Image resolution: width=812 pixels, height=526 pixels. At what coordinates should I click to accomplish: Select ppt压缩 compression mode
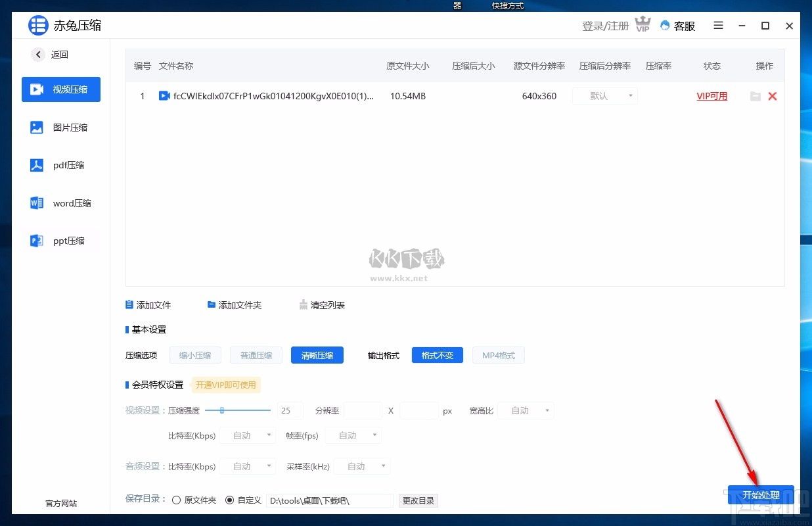(x=60, y=241)
